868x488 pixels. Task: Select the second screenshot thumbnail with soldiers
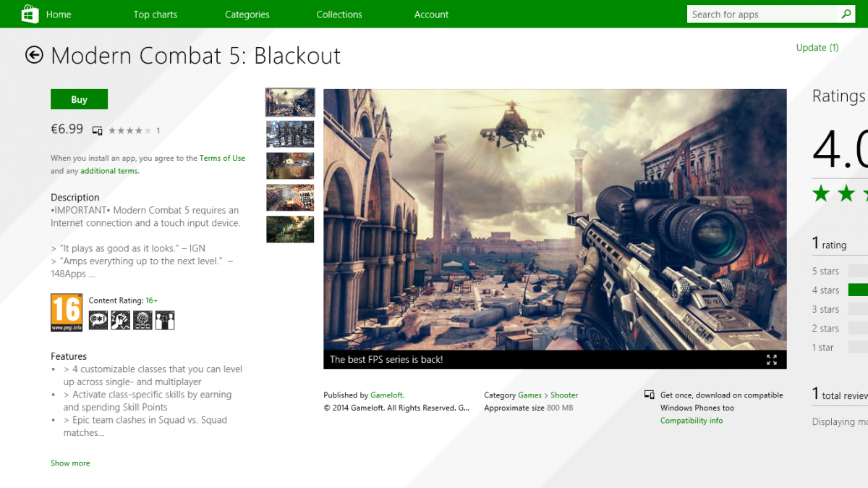pyautogui.click(x=290, y=134)
